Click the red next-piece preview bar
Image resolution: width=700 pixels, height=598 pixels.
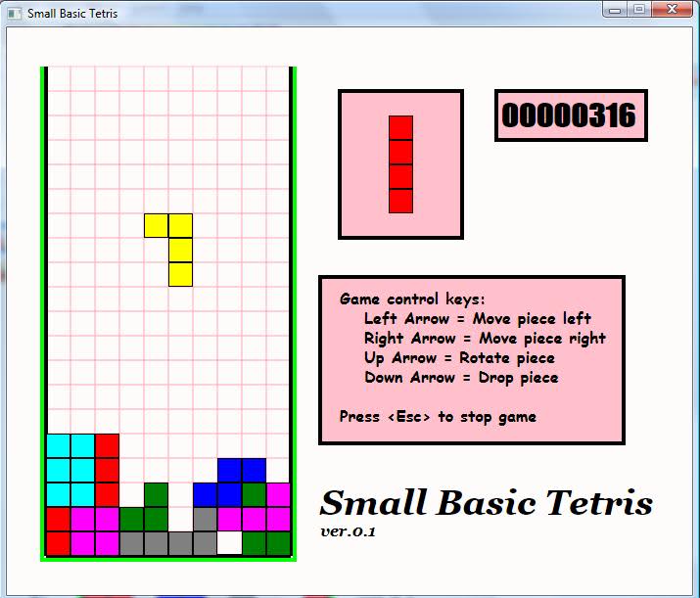click(x=400, y=164)
